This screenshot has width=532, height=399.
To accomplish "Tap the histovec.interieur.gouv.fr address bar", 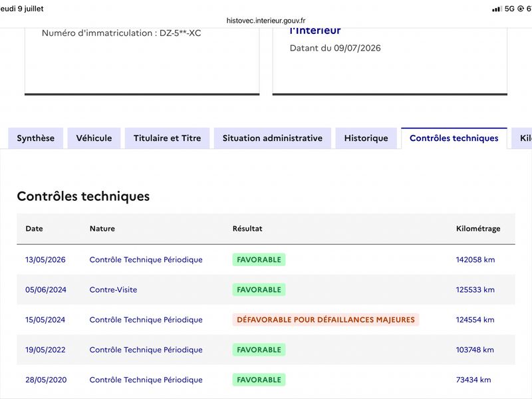I will (x=266, y=21).
